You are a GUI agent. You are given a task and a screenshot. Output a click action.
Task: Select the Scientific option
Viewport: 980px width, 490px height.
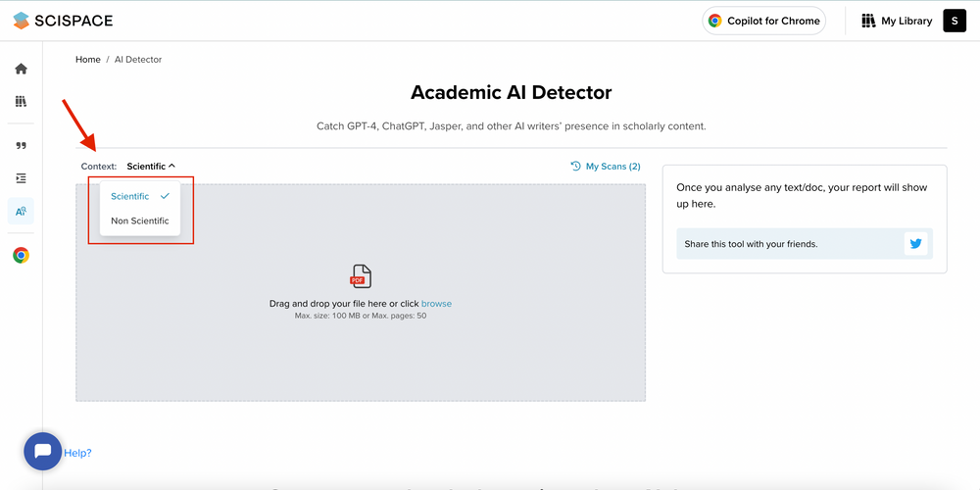(140, 196)
